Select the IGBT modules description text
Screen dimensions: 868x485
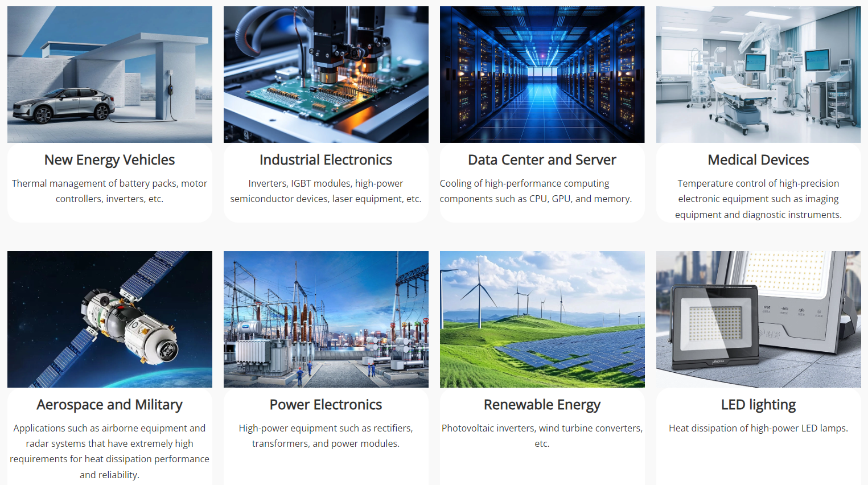click(326, 191)
